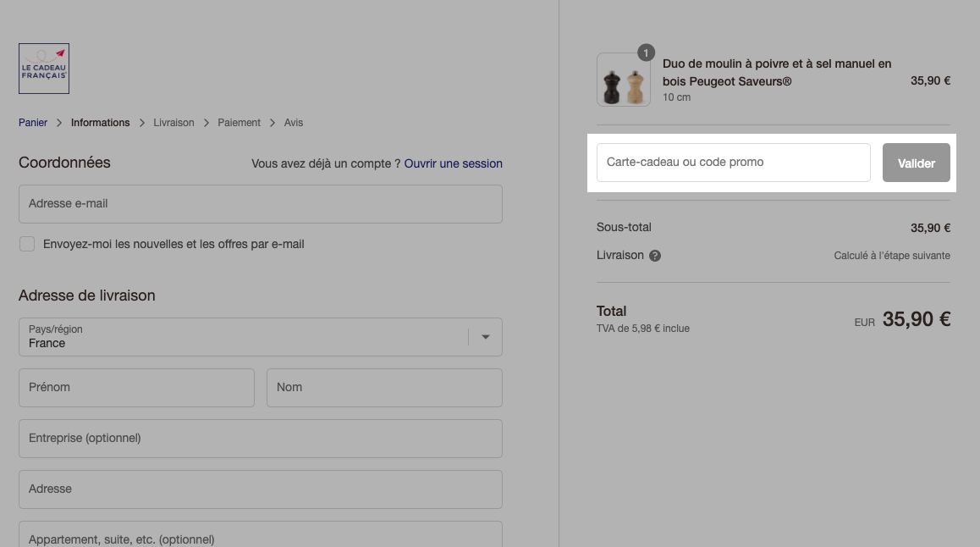Open the Pays/région dropdown arrow
980x547 pixels.
click(486, 337)
